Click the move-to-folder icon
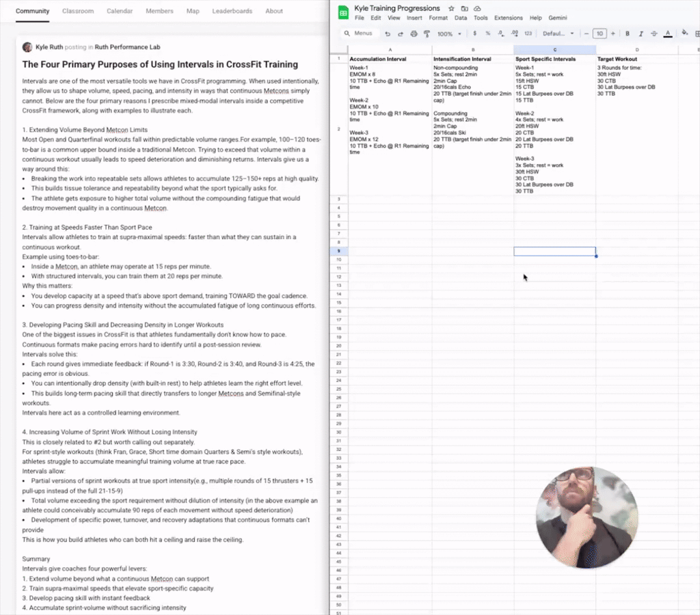Screen dimensions: 700x615 point(464,8)
